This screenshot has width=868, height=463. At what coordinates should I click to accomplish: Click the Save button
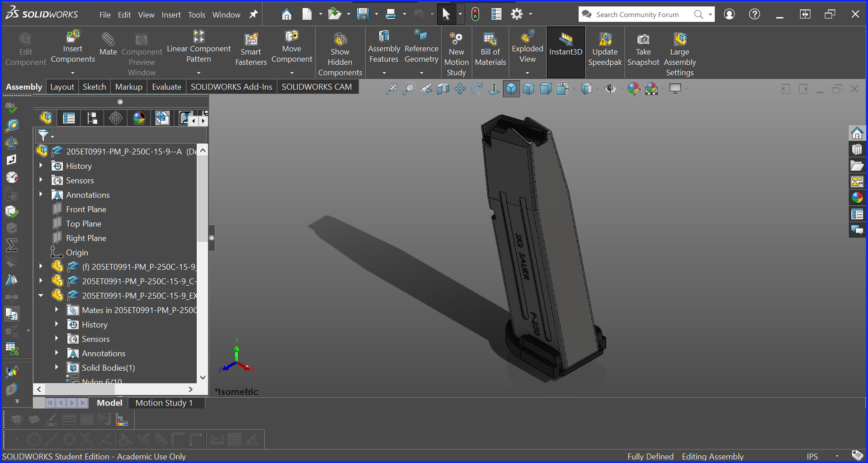(x=363, y=14)
